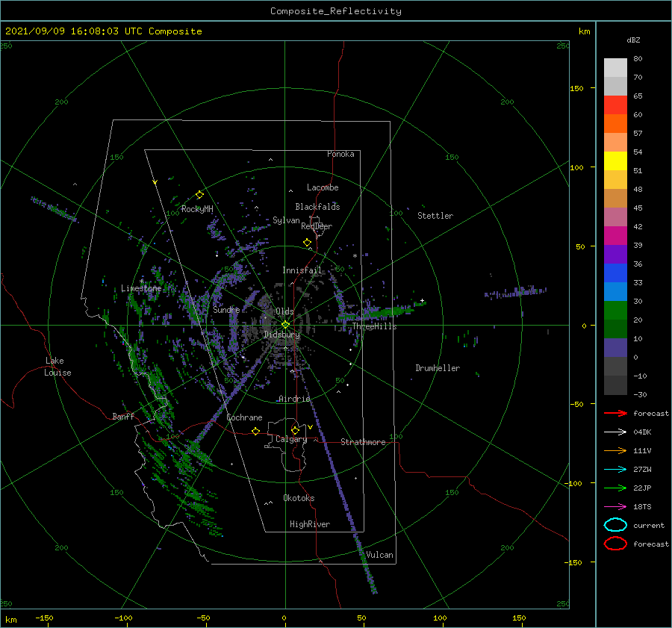Screen dimensions: 672x628
Task: Click the Composite_Reflectivity title text
Action: tap(336, 11)
